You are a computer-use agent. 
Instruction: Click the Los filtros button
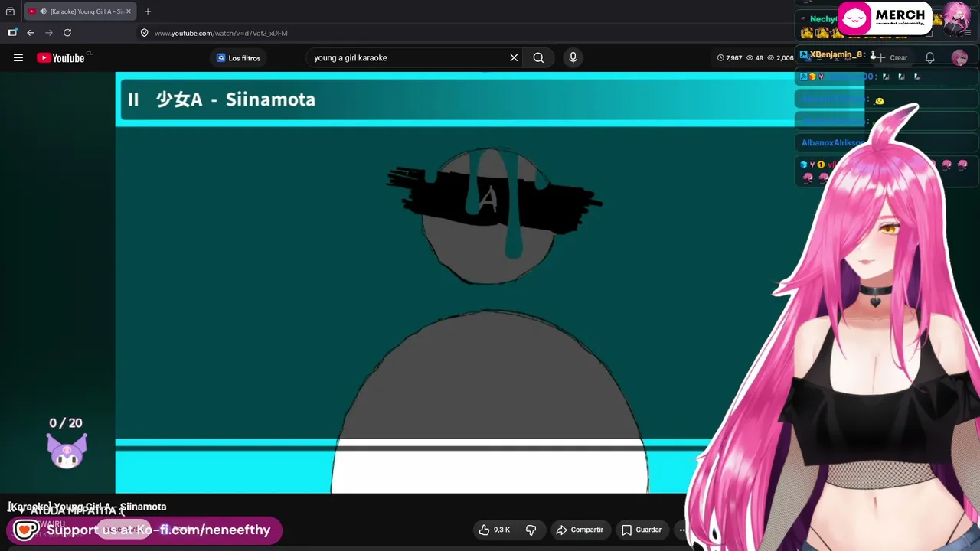238,57
